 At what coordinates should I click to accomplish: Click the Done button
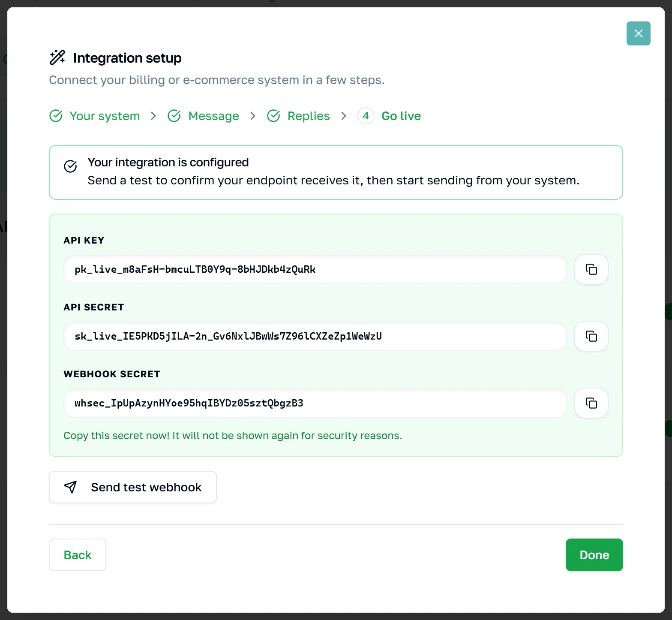tap(594, 555)
